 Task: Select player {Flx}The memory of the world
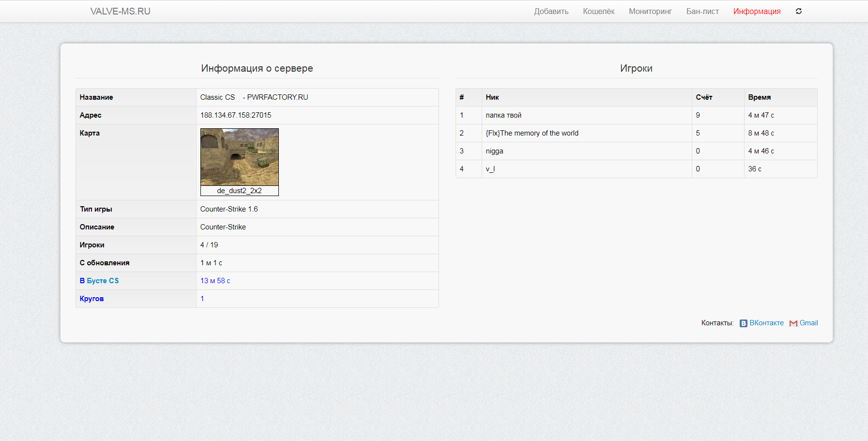532,133
